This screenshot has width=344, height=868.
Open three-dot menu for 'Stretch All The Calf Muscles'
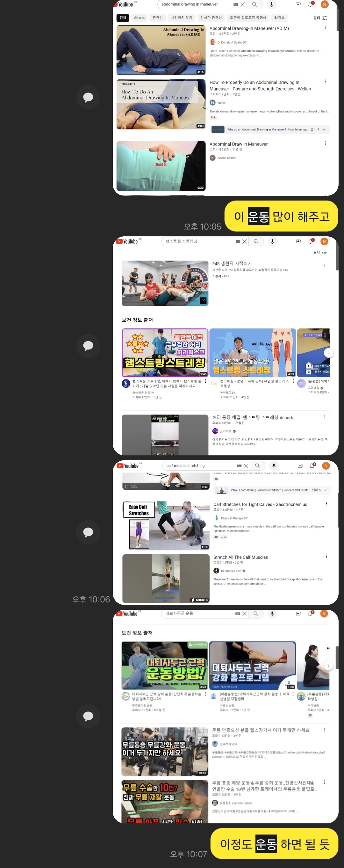pos(326,556)
